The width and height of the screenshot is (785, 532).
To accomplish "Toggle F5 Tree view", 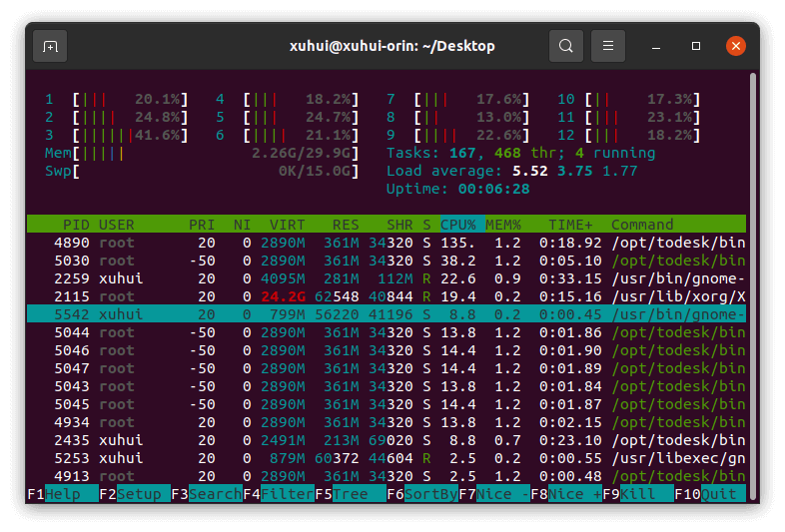I will (x=351, y=494).
